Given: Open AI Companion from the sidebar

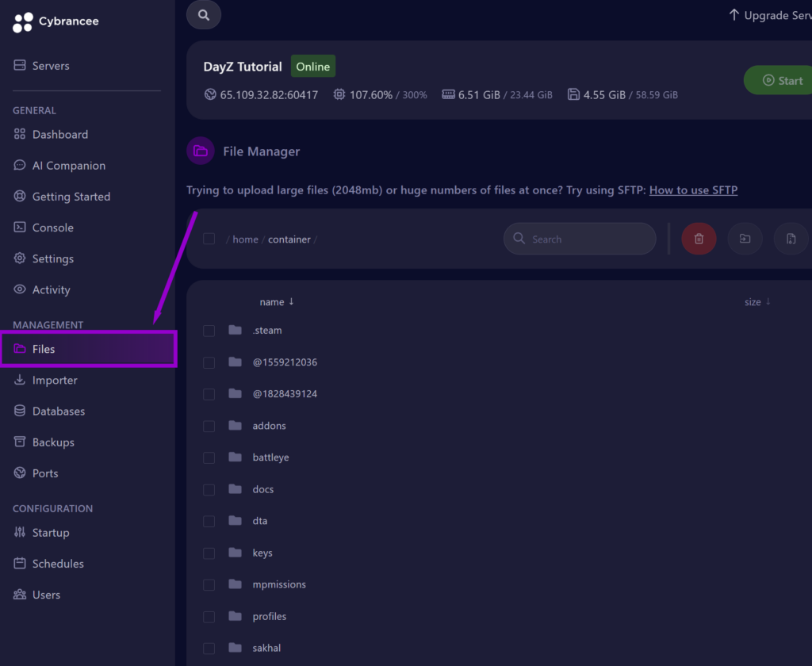Looking at the screenshot, I should tap(68, 166).
